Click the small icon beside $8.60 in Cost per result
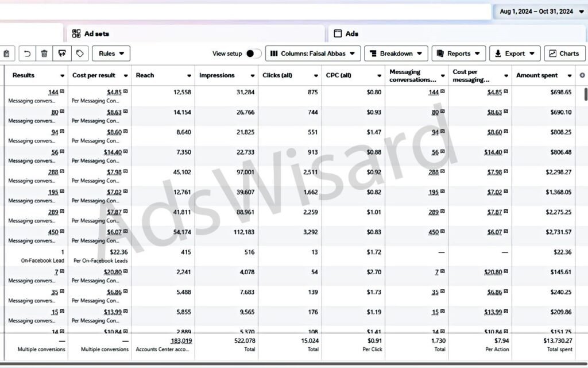 (125, 131)
